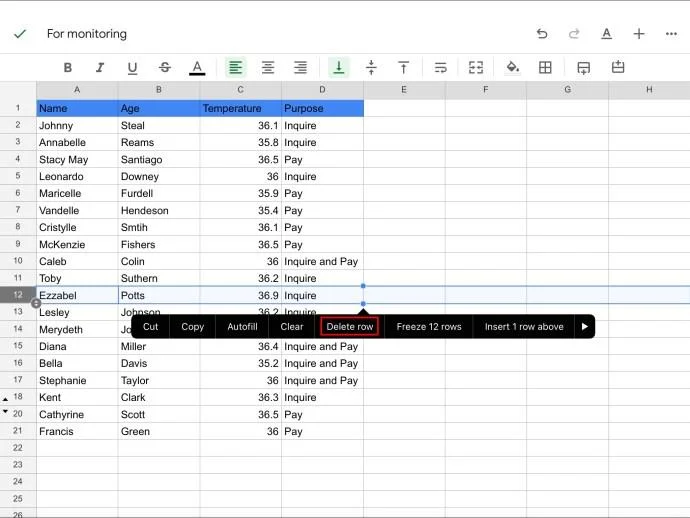
Task: Select cell containing 'Potts'
Action: (x=159, y=295)
